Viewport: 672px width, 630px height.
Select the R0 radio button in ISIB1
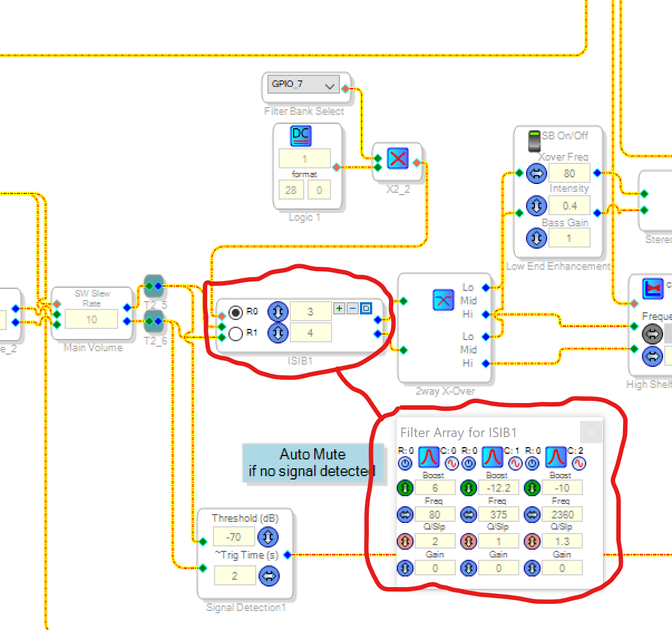pos(236,312)
